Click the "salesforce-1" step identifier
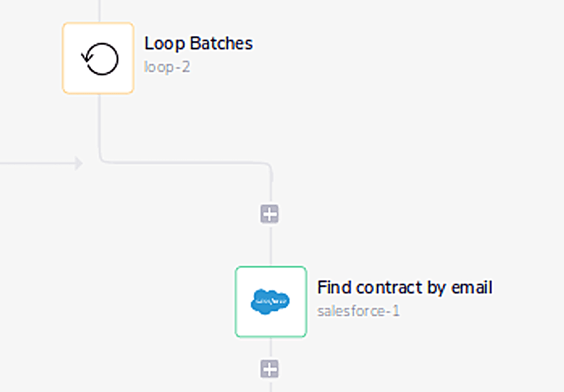The image size is (564, 392). (358, 311)
